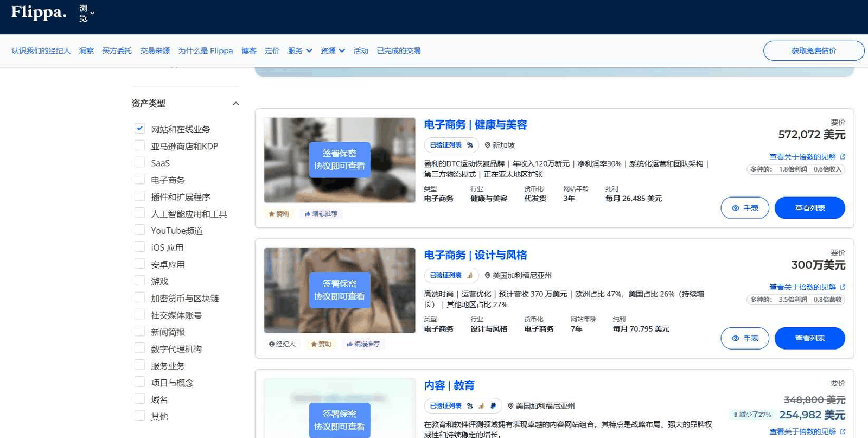Go to 洞察 nav item
Image resolution: width=868 pixels, height=438 pixels.
tap(86, 50)
